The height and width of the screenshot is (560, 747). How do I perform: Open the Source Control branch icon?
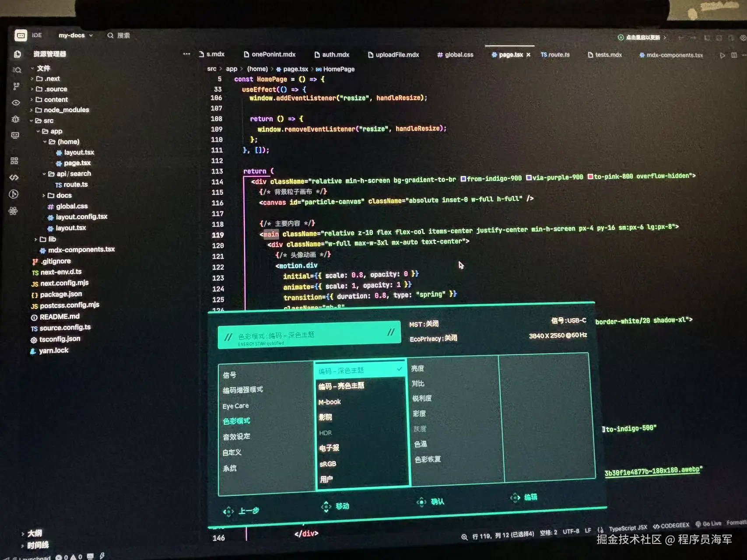click(16, 86)
